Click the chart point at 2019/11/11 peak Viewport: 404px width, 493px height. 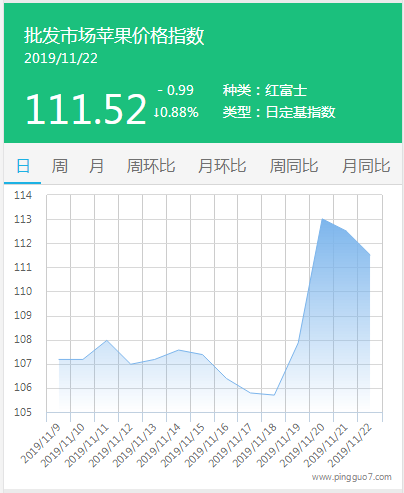[107, 340]
